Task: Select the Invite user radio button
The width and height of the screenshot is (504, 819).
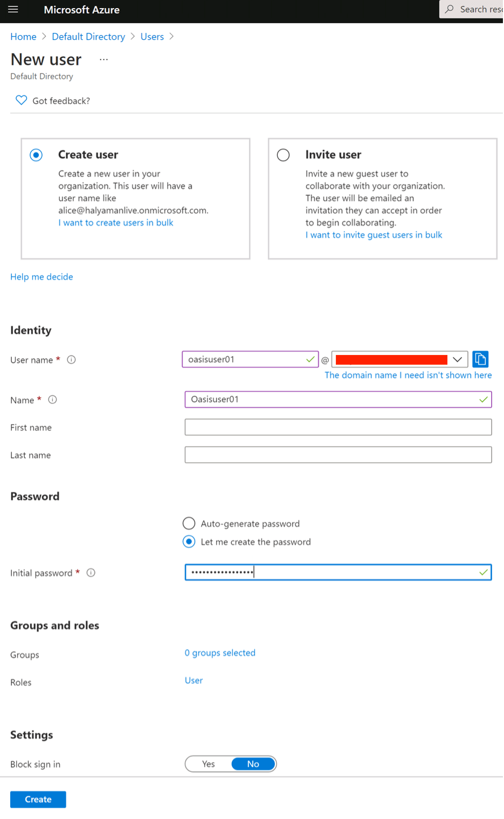Action: click(284, 155)
